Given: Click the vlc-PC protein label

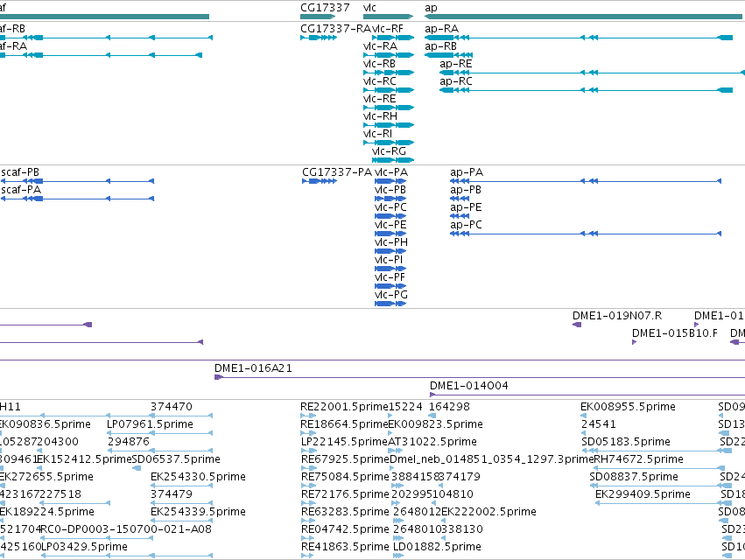Looking at the screenshot, I should click(391, 207).
